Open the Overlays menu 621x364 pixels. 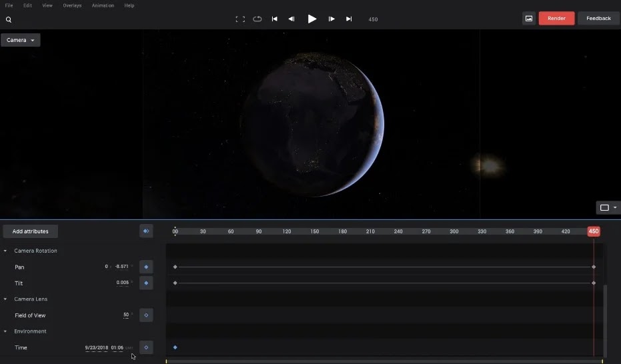click(x=72, y=5)
